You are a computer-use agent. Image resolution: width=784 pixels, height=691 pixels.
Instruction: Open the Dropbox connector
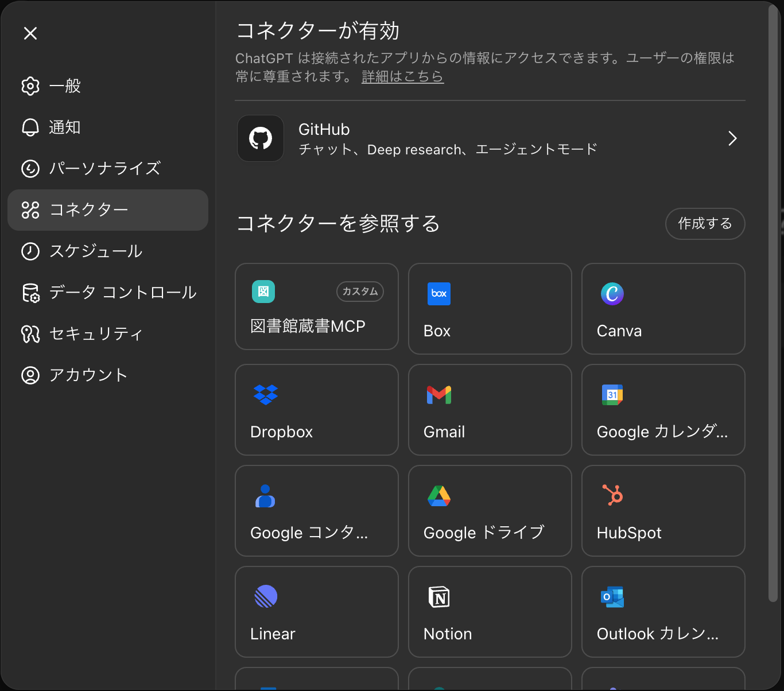point(316,409)
